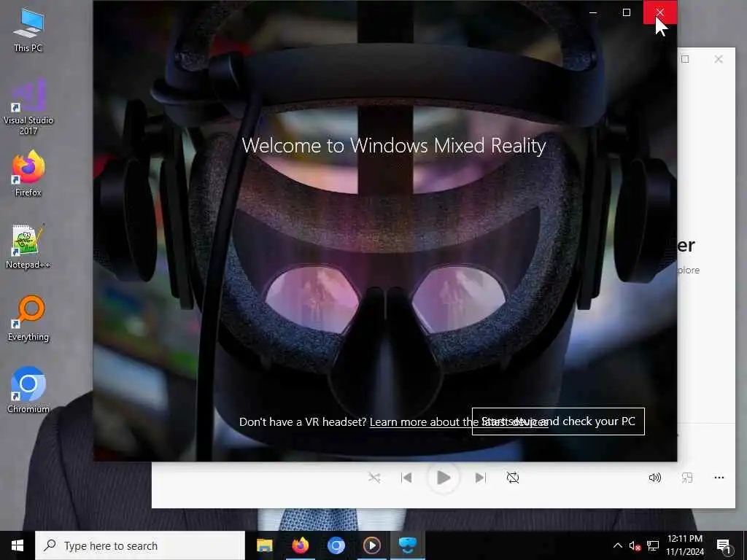The image size is (747, 560).
Task: Click Start setup and check your PC
Action: click(x=558, y=421)
